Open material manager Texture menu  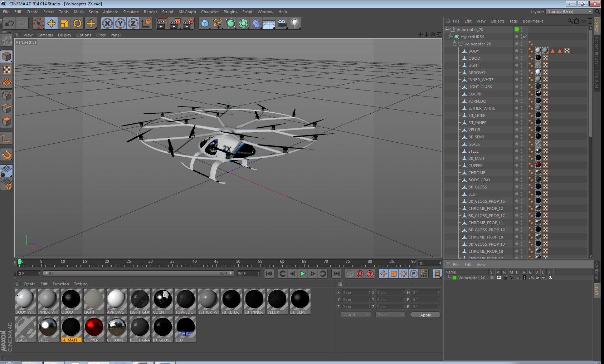point(81,284)
